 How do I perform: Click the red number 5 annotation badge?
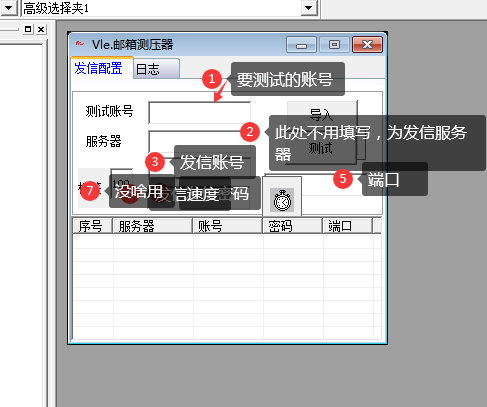click(x=343, y=178)
